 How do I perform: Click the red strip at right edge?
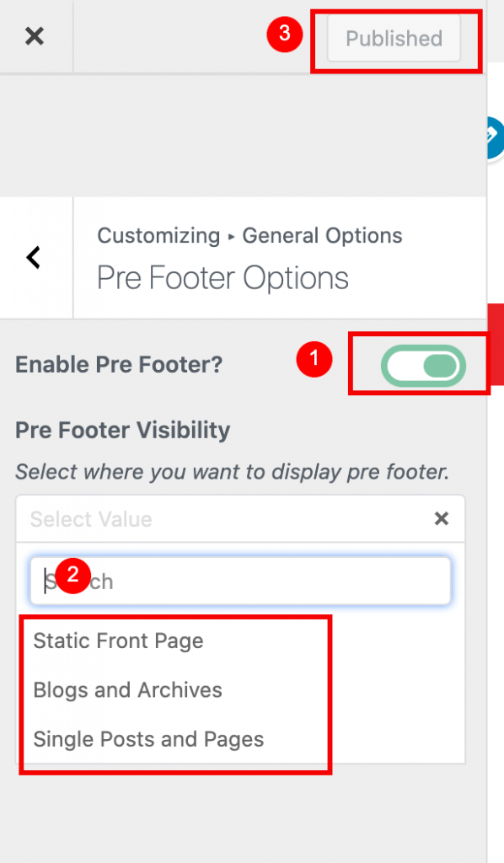(496, 344)
